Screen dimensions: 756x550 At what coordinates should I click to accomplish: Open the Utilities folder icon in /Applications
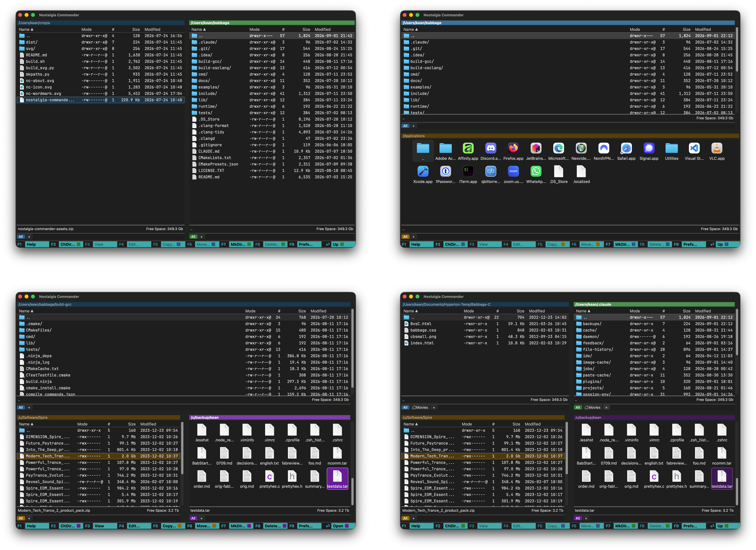coord(671,148)
